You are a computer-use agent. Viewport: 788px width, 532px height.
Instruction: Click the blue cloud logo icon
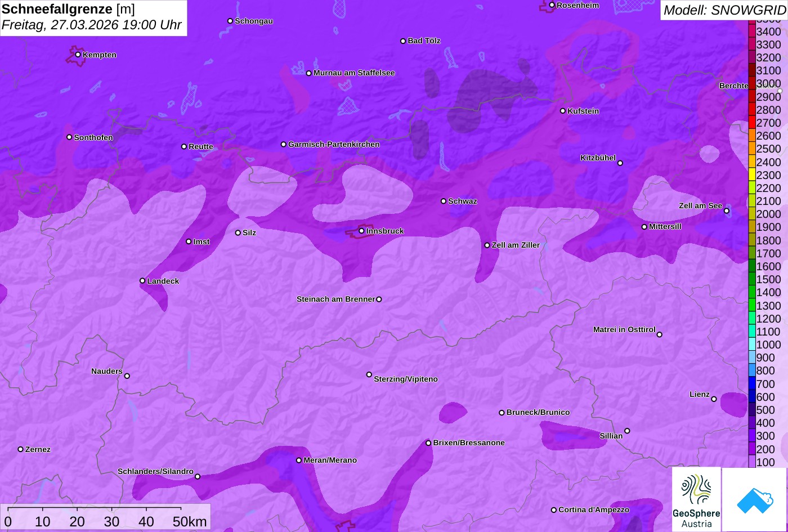click(755, 499)
